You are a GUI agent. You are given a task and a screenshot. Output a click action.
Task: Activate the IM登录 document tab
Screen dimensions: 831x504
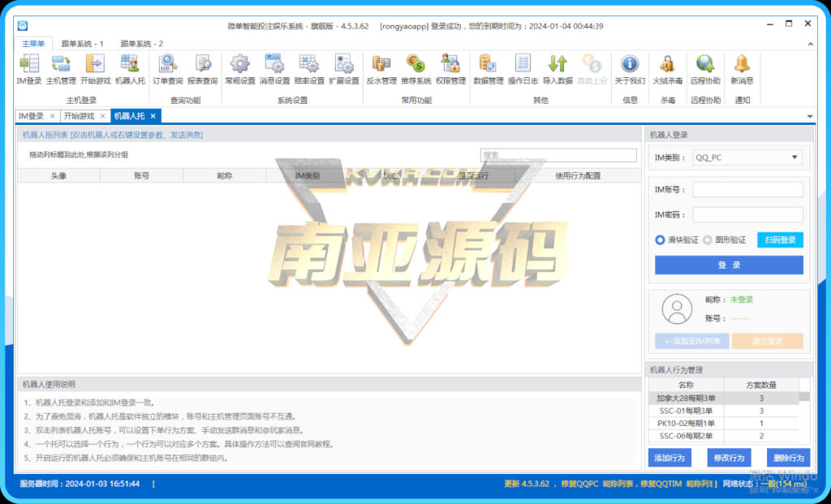coord(32,116)
